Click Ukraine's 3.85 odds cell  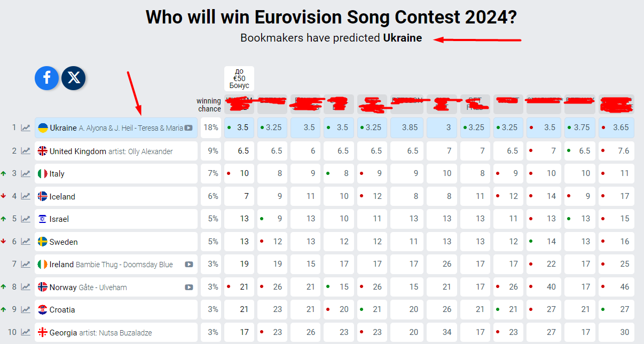point(407,128)
